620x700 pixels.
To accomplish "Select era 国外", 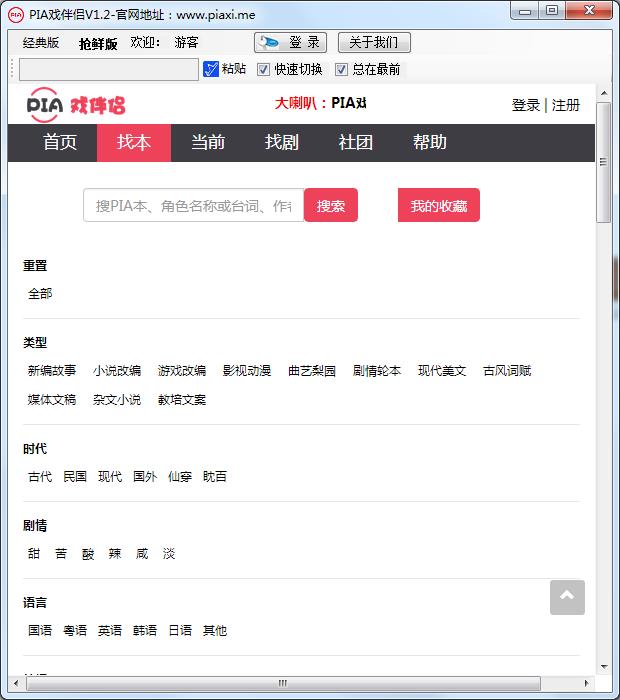I will (x=145, y=476).
